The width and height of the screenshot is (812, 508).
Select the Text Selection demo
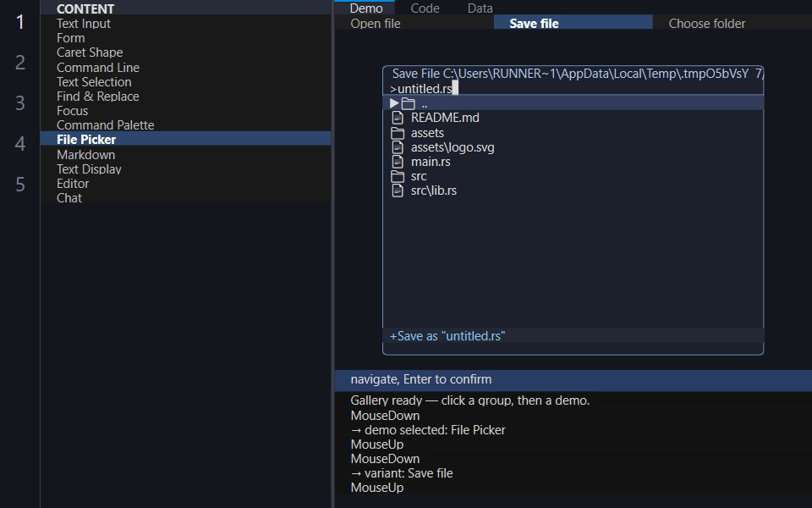point(186,82)
